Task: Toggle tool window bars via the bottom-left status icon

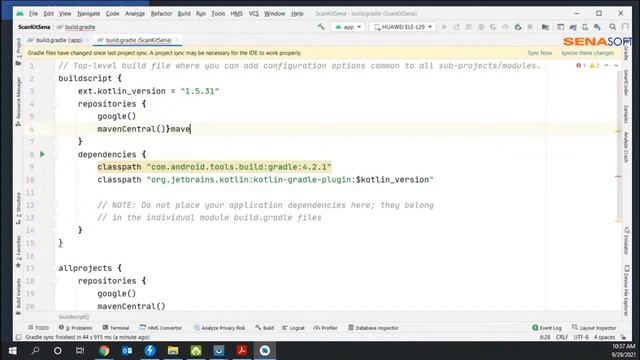Action: pyautogui.click(x=18, y=337)
